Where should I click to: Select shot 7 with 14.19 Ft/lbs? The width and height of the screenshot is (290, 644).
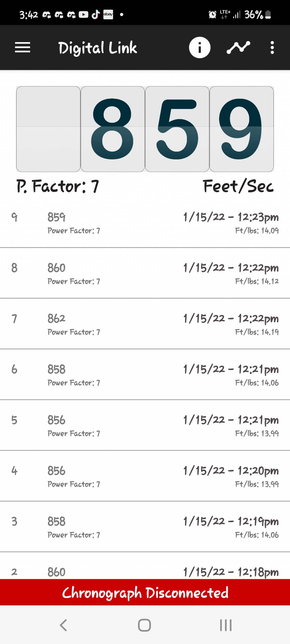[145, 324]
